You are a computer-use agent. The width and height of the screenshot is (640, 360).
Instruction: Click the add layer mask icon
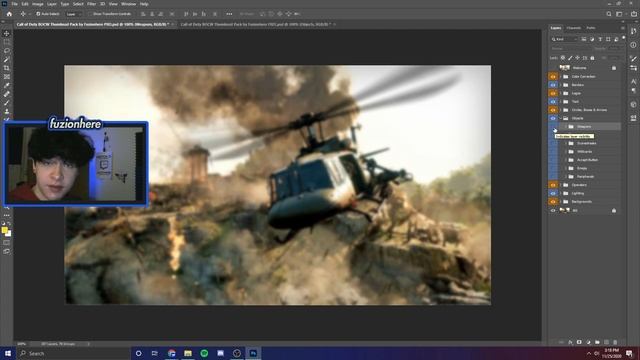[x=579, y=342]
